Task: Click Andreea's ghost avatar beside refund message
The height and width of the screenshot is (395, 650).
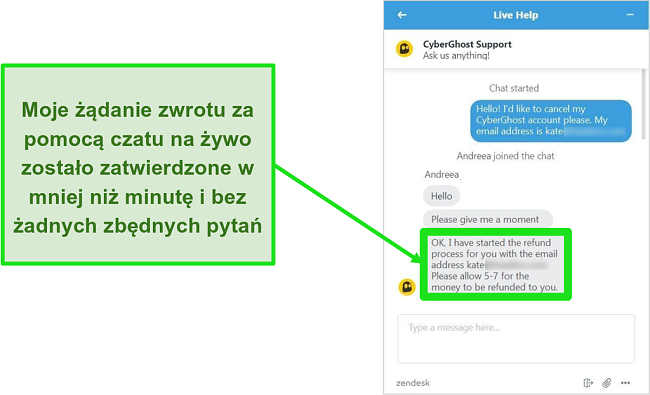Action: pyautogui.click(x=407, y=287)
